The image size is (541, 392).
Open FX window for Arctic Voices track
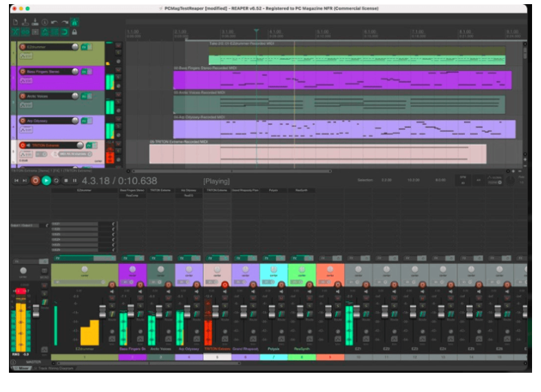84,96
